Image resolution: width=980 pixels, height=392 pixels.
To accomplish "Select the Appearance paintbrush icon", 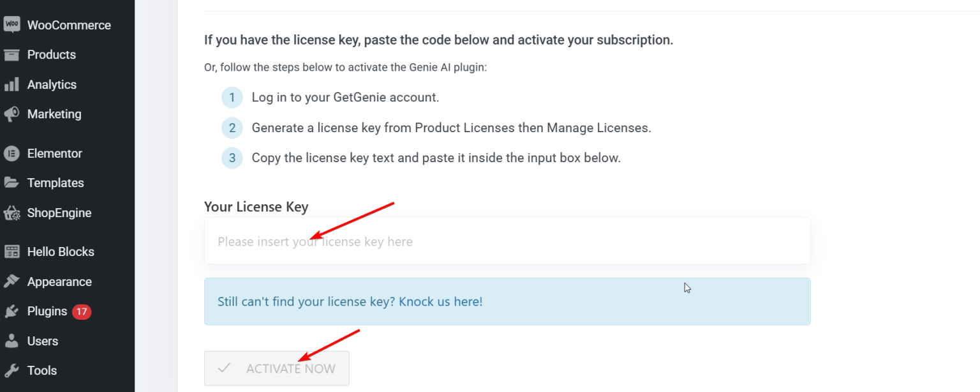I will (12, 281).
